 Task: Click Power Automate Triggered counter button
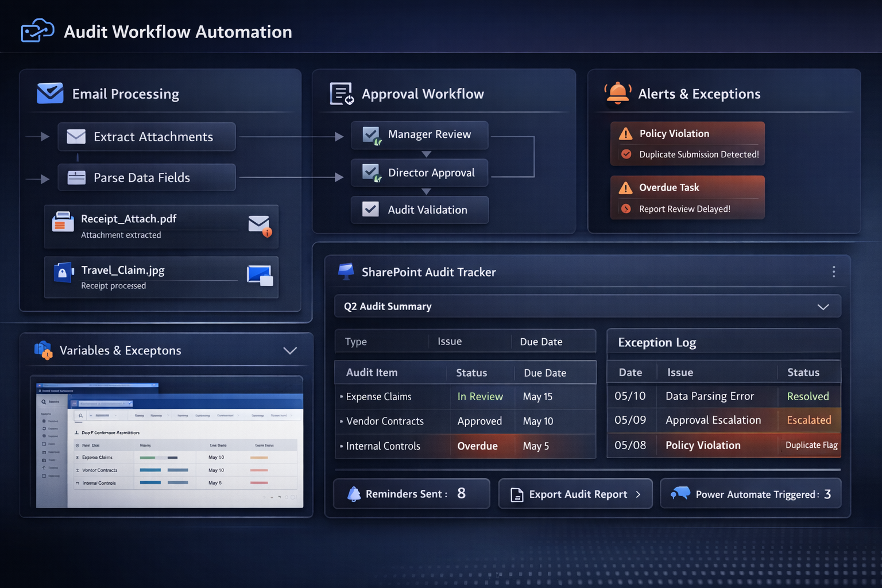[x=751, y=494]
